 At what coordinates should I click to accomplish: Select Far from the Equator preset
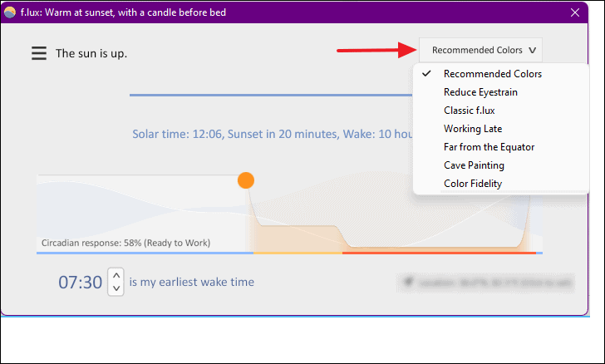click(501, 147)
